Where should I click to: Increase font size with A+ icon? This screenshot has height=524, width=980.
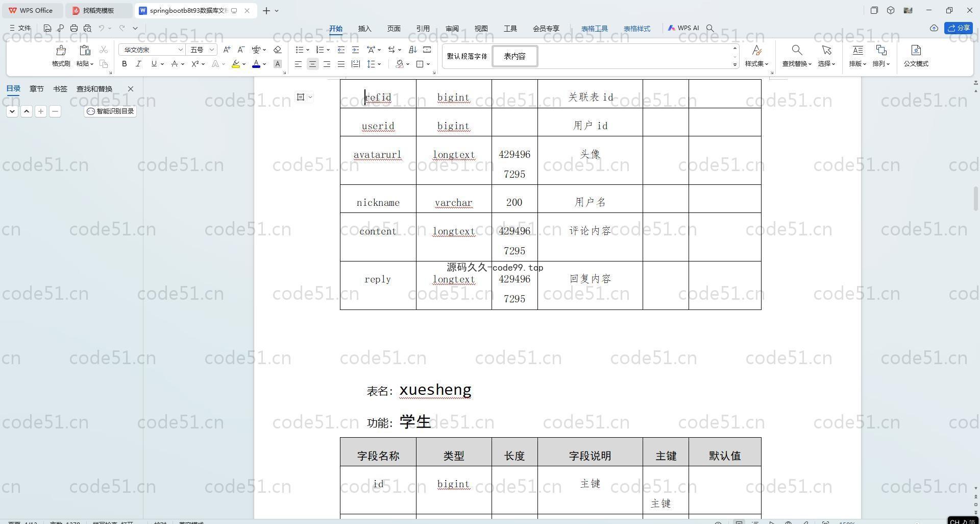coord(227,50)
